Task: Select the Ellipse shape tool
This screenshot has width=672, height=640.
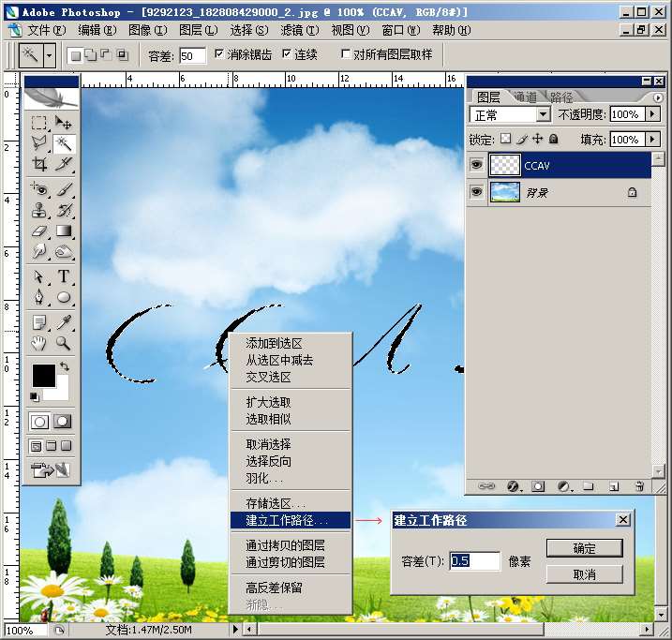Action: [64, 297]
